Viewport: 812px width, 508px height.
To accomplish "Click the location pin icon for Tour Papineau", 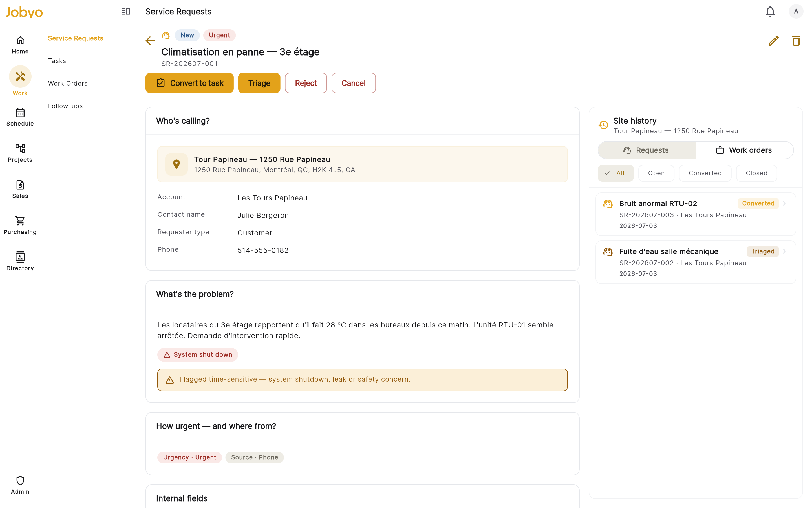I will point(176,164).
